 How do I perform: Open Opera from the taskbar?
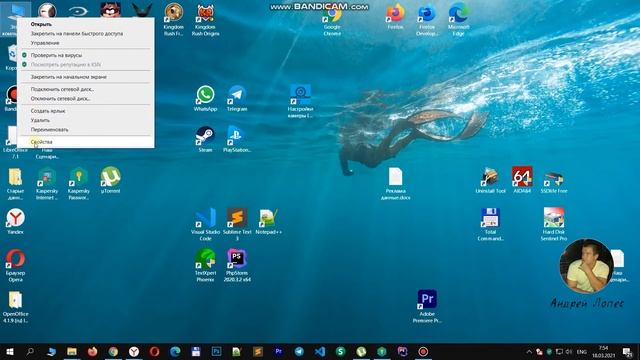[x=154, y=351]
